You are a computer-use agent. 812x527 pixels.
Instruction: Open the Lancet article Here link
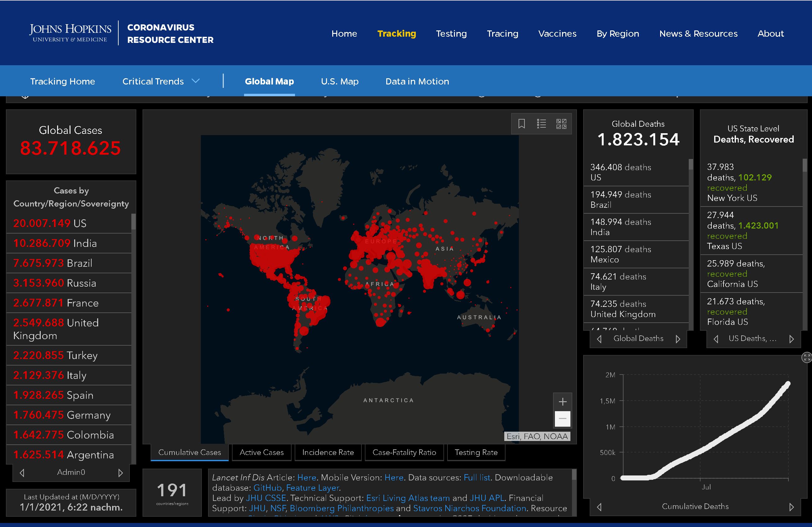point(307,478)
